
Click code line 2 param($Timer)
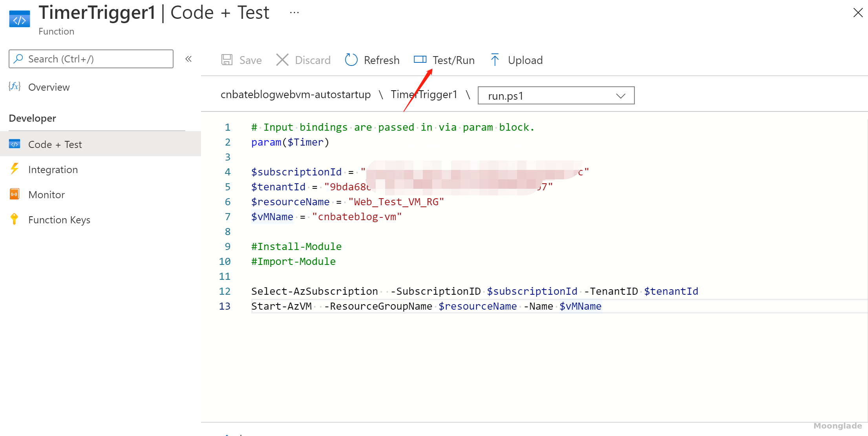[x=290, y=142]
